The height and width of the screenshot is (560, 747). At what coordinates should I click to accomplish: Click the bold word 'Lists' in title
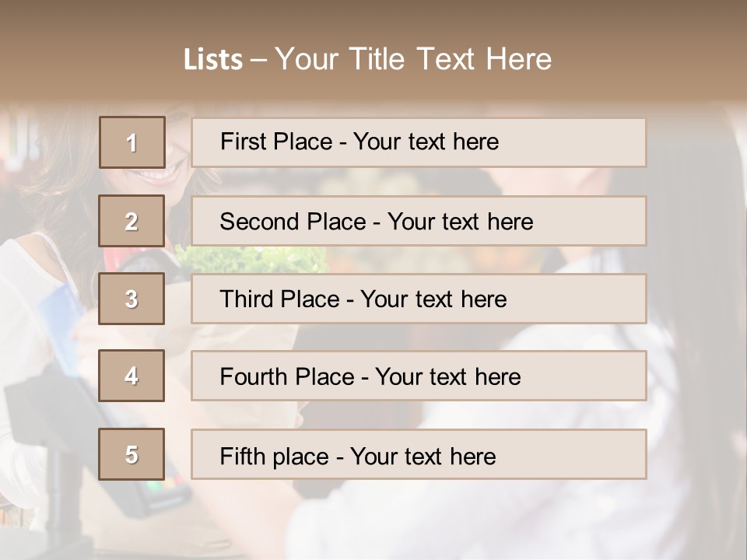(212, 60)
